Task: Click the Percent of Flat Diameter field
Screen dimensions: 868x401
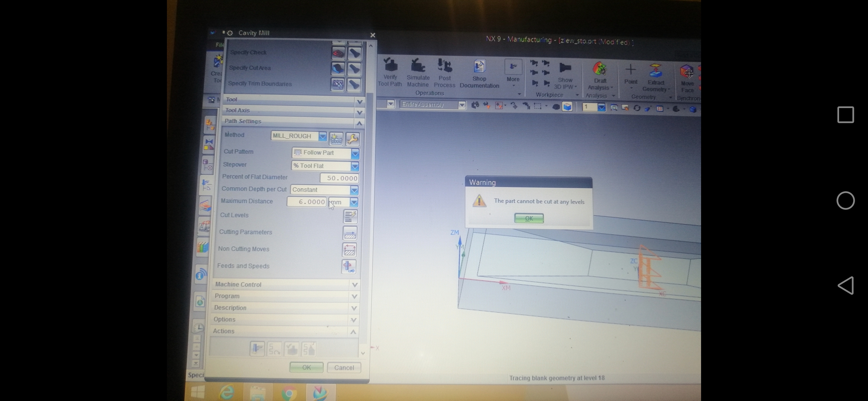Action: click(339, 178)
